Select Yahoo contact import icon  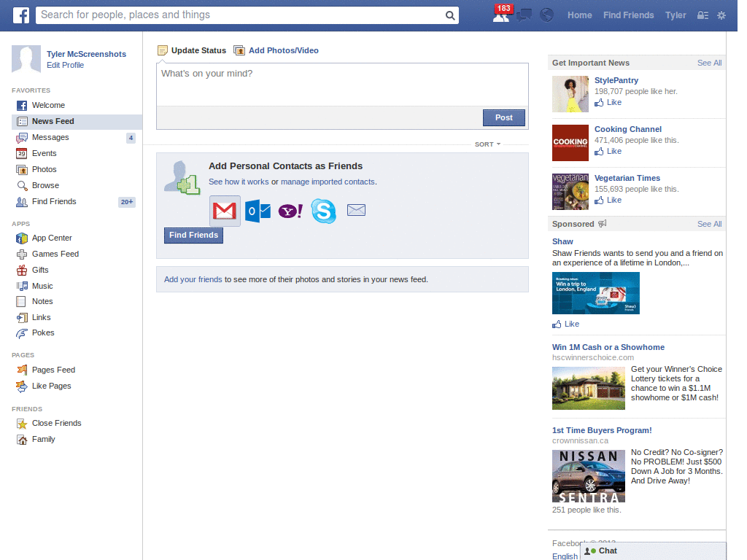tap(290, 211)
